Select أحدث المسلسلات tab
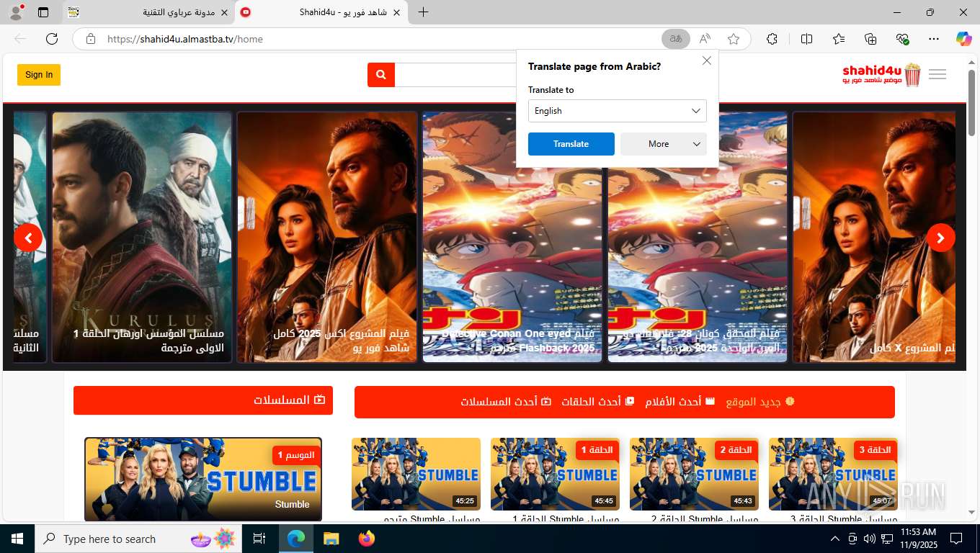The width and height of the screenshot is (980, 553). pyautogui.click(x=506, y=401)
